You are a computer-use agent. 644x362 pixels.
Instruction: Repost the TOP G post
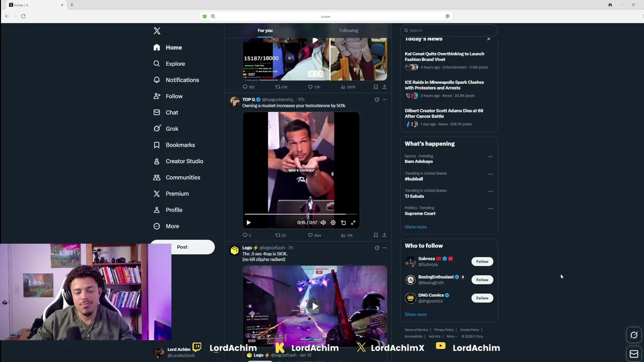[280, 235]
